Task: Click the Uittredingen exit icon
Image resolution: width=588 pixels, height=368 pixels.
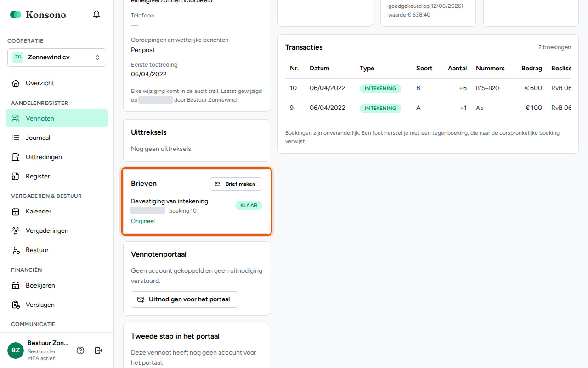Action: (x=16, y=157)
